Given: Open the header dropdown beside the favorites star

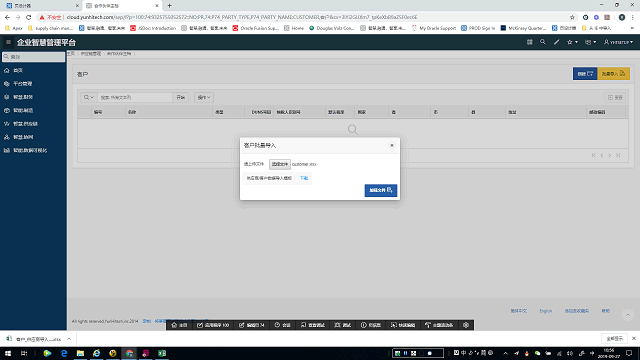Looking at the screenshot, I should 590,42.
